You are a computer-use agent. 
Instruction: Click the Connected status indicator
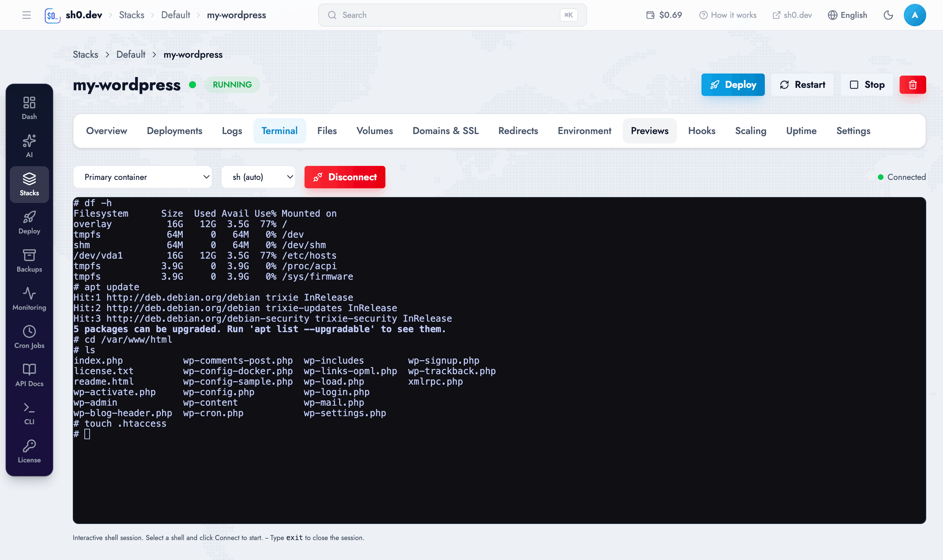coord(901,177)
